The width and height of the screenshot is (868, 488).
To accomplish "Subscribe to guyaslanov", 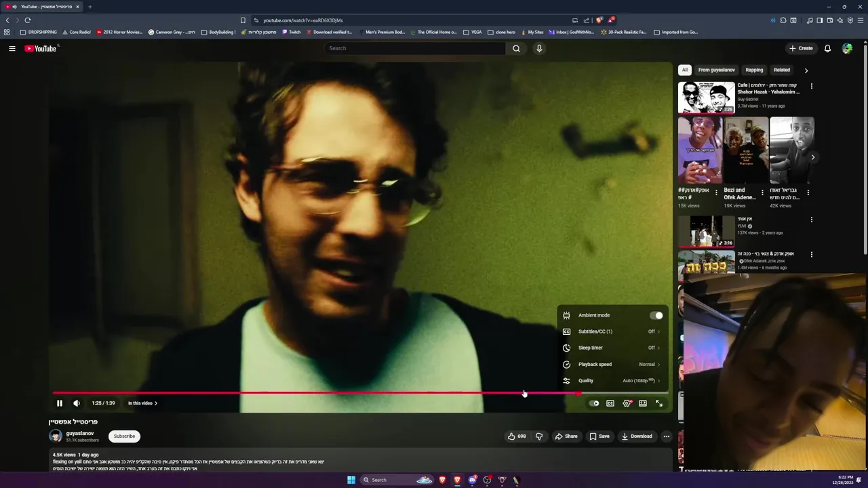I will point(124,436).
